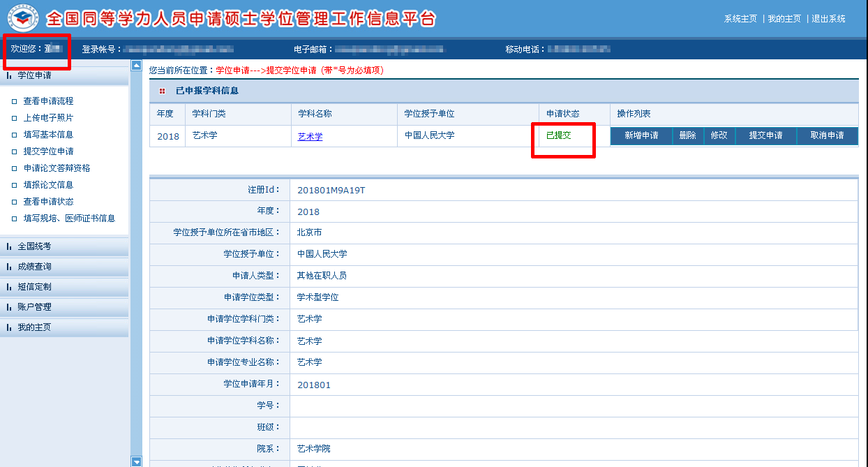Image resolution: width=868 pixels, height=467 pixels.
Task: Collapse the 学位申请 section header
Action: point(34,75)
